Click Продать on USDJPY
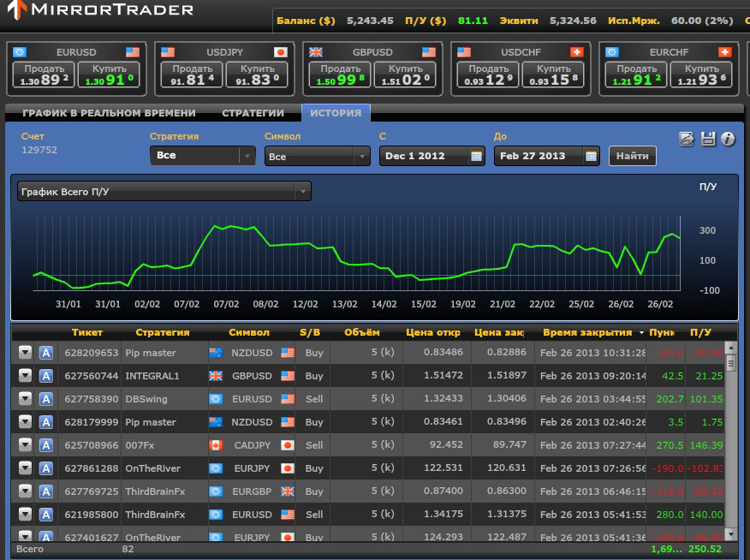 (193, 74)
